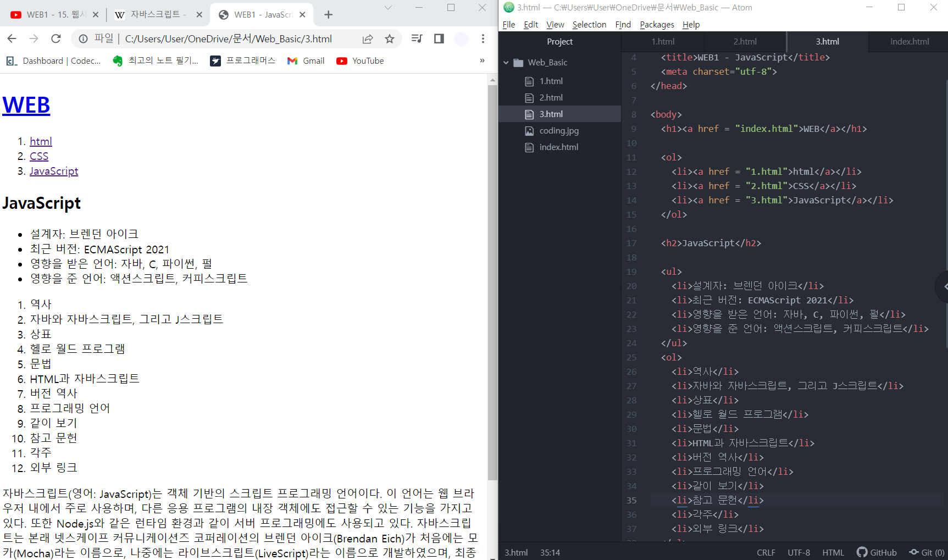Open Atom Edit menu
This screenshot has height=560, width=948.
click(531, 25)
